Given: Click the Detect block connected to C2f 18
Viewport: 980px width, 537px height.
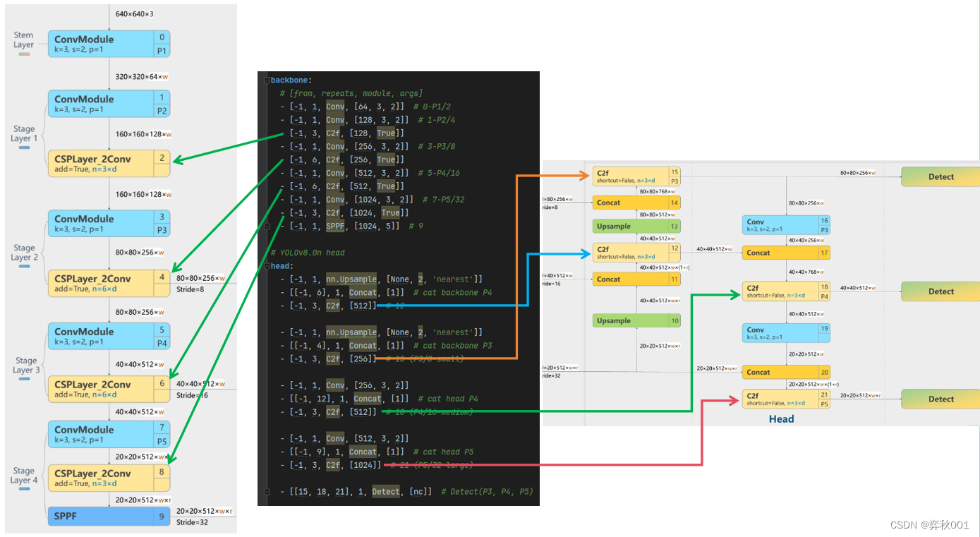Looking at the screenshot, I should tap(940, 291).
